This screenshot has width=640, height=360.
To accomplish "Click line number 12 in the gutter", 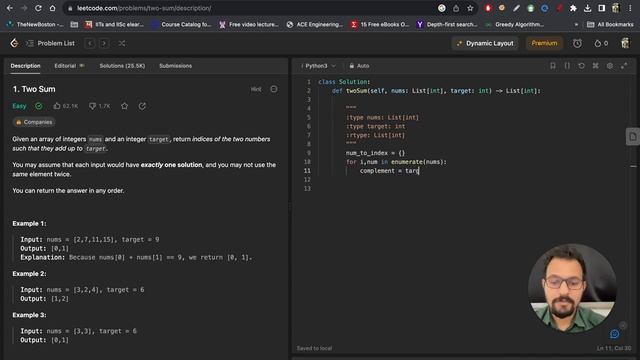I will pyautogui.click(x=307, y=180).
